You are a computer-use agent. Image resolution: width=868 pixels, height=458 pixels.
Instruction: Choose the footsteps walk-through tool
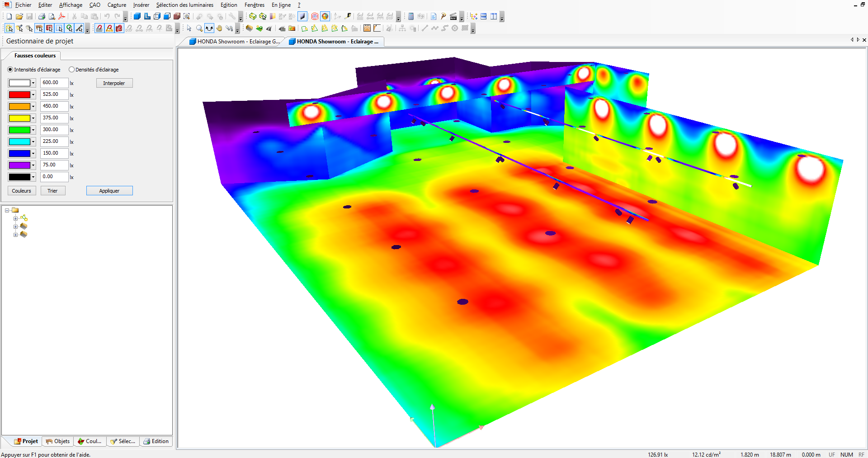(229, 28)
